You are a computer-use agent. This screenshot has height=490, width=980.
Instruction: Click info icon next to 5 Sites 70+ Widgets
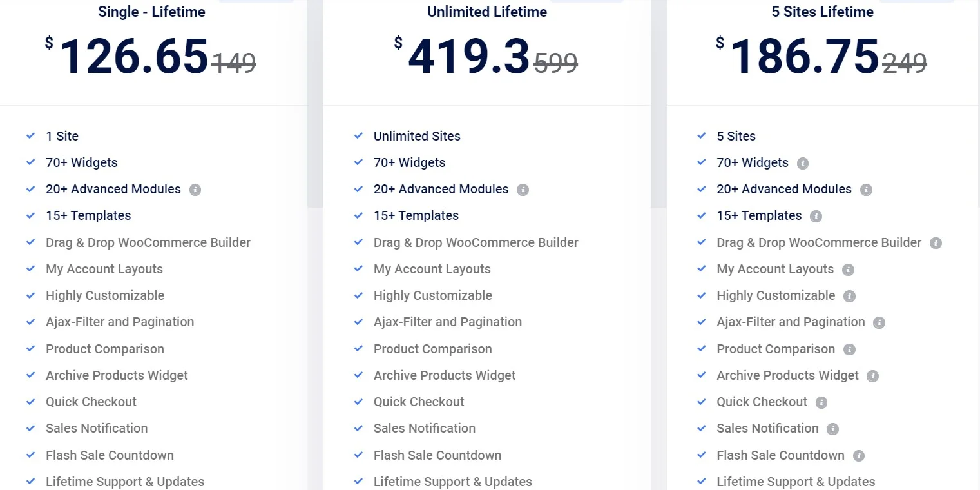pos(803,163)
